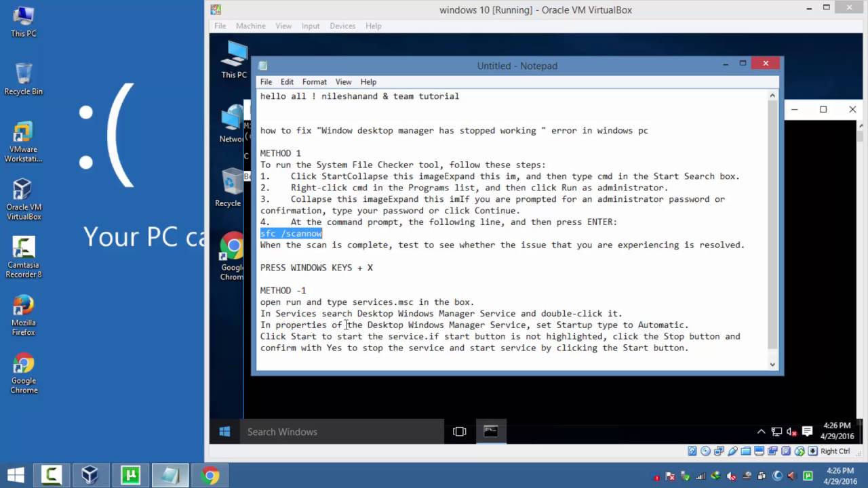Open the VirtualBox hard disk activity indicator
The image size is (868, 488).
tap(692, 451)
